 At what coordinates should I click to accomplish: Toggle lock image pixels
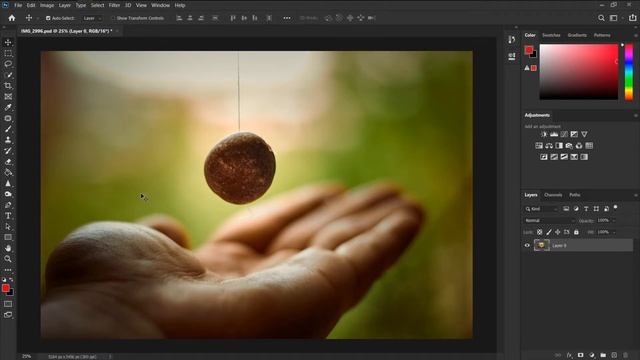549,232
